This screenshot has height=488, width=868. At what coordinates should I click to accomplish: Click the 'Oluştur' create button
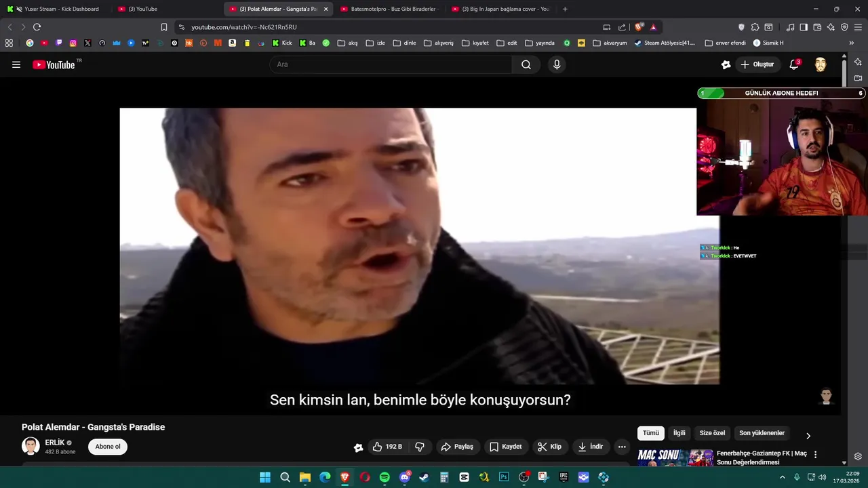click(757, 64)
